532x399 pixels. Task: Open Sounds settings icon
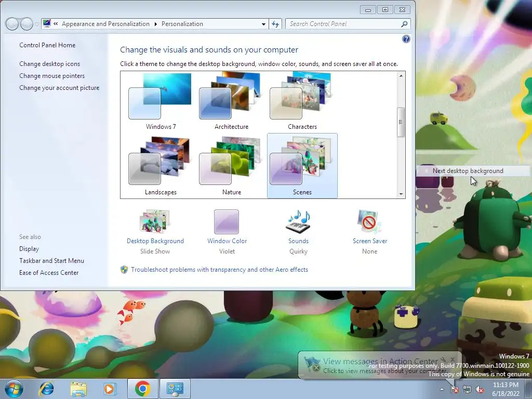298,221
